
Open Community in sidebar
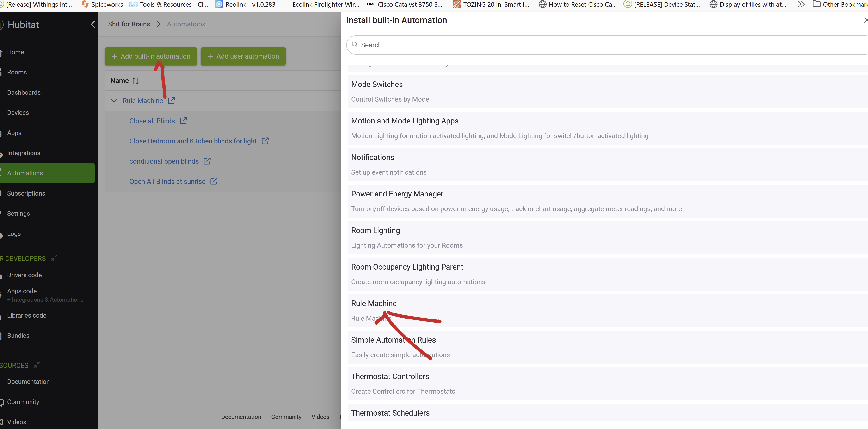(23, 402)
